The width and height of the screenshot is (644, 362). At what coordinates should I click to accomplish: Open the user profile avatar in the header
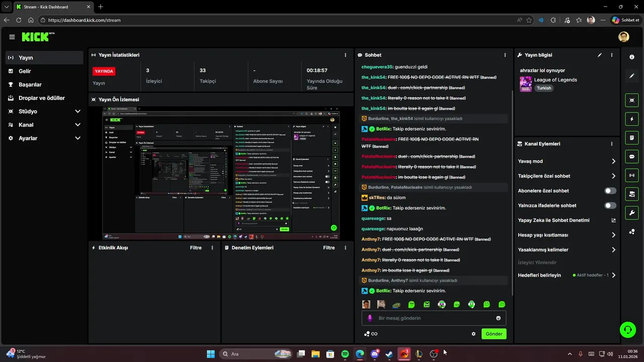[624, 37]
